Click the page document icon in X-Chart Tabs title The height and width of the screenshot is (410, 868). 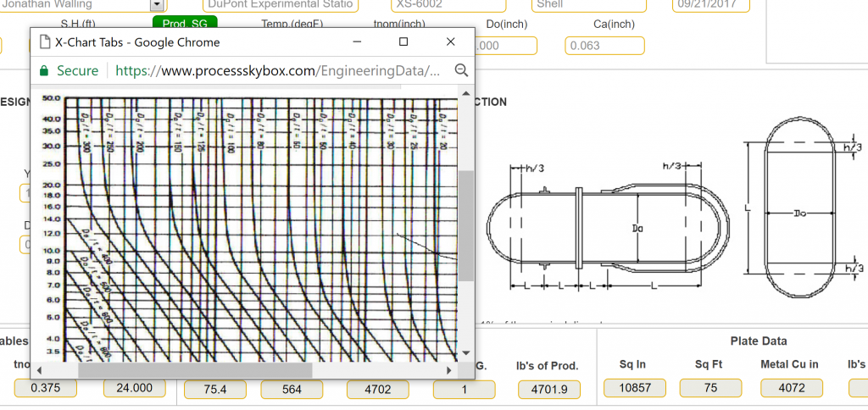click(44, 42)
